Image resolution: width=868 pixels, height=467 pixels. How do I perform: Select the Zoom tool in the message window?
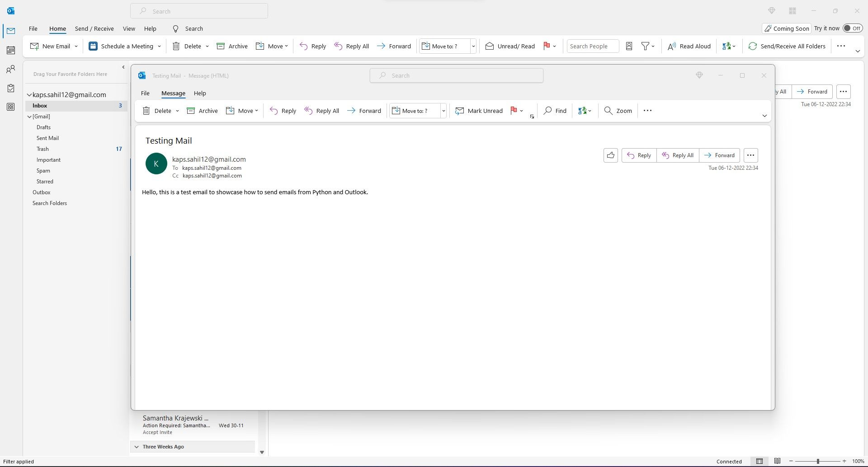(x=617, y=110)
